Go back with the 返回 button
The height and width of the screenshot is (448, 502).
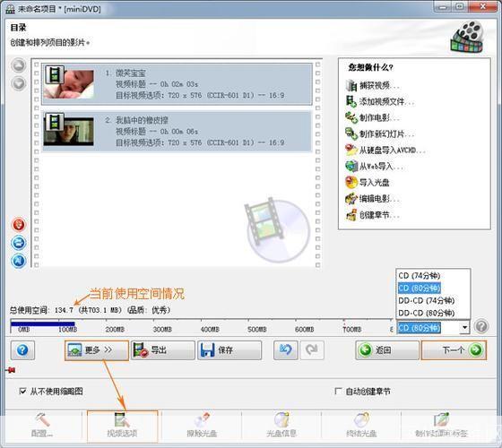tap(387, 350)
